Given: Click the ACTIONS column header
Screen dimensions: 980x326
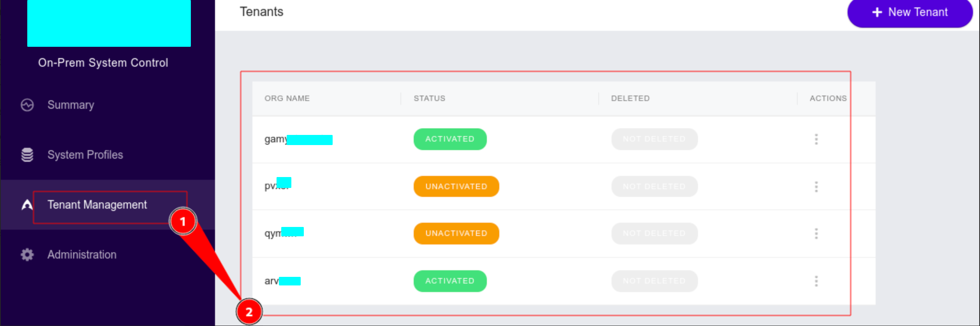Looking at the screenshot, I should coord(828,98).
